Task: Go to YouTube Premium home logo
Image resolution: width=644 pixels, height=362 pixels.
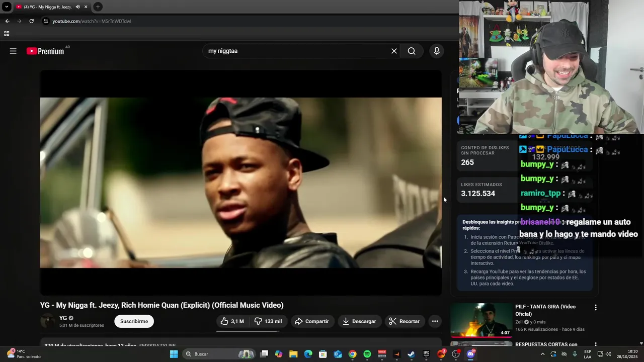Action: pos(46,51)
